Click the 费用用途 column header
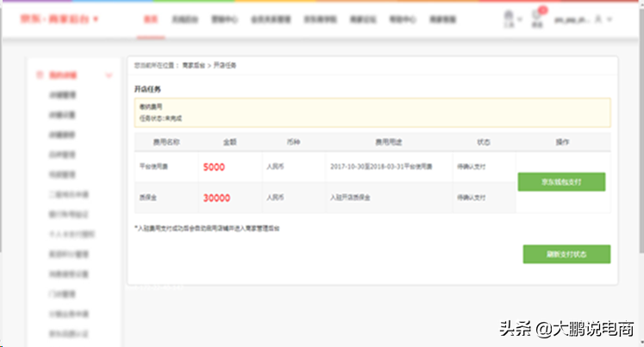Image resolution: width=644 pixels, height=347 pixels. tap(389, 142)
